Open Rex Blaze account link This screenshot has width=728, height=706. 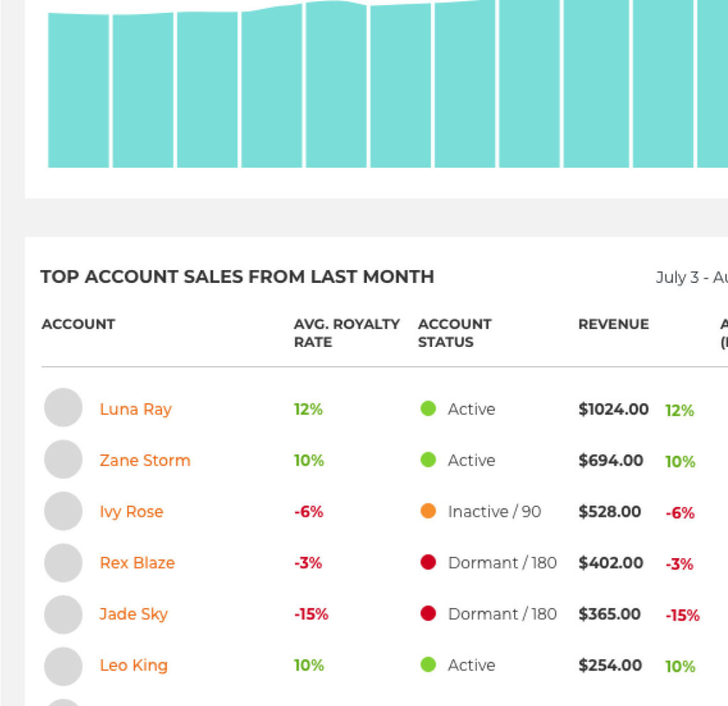tap(136, 563)
